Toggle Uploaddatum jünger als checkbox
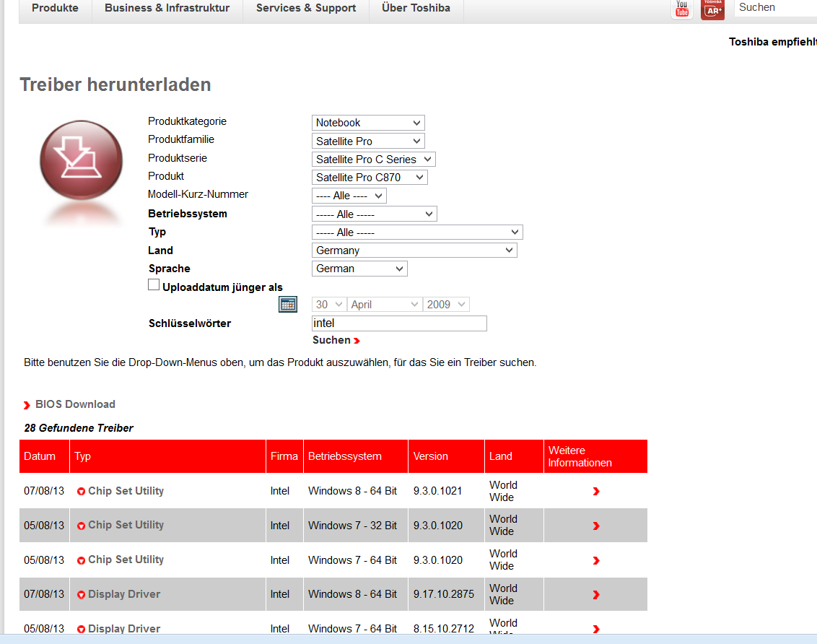Image resolution: width=817 pixels, height=644 pixels. click(x=154, y=284)
